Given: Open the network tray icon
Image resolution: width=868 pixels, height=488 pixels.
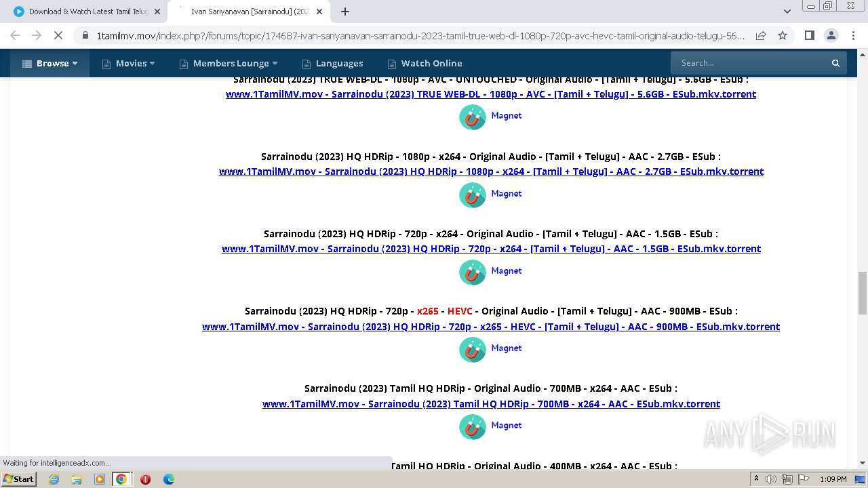Looking at the screenshot, I should (x=787, y=479).
